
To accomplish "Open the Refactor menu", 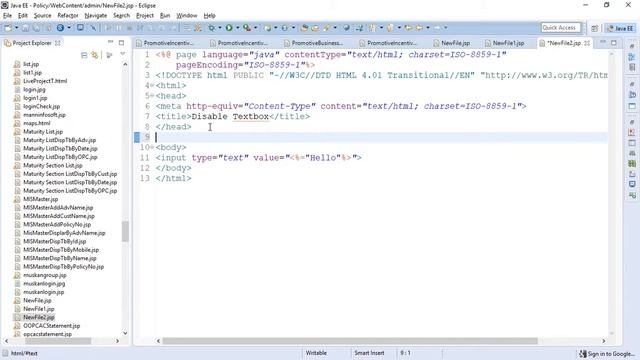I will pyautogui.click(x=68, y=16).
